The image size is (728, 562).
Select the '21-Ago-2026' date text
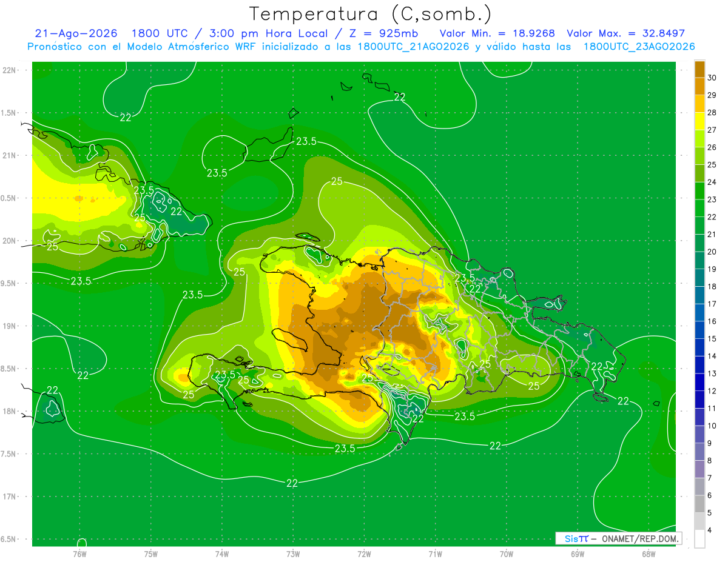(76, 33)
